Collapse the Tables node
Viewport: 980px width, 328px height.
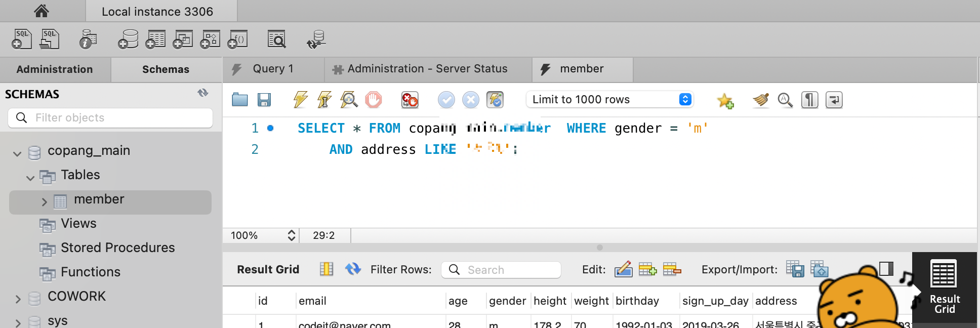(30, 178)
